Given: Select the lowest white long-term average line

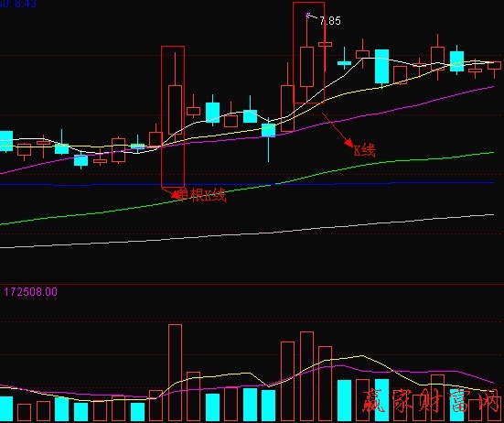Looking at the screenshot, I should (x=247, y=232).
